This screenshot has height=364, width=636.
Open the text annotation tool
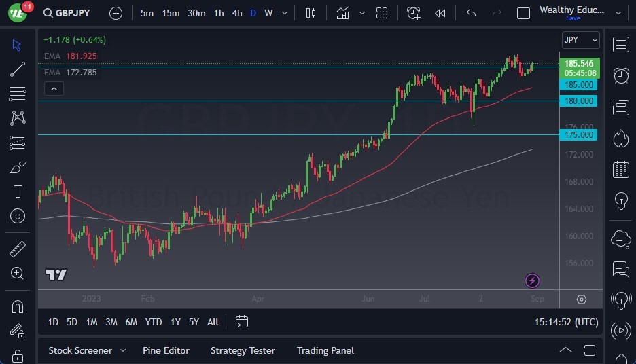tap(18, 192)
